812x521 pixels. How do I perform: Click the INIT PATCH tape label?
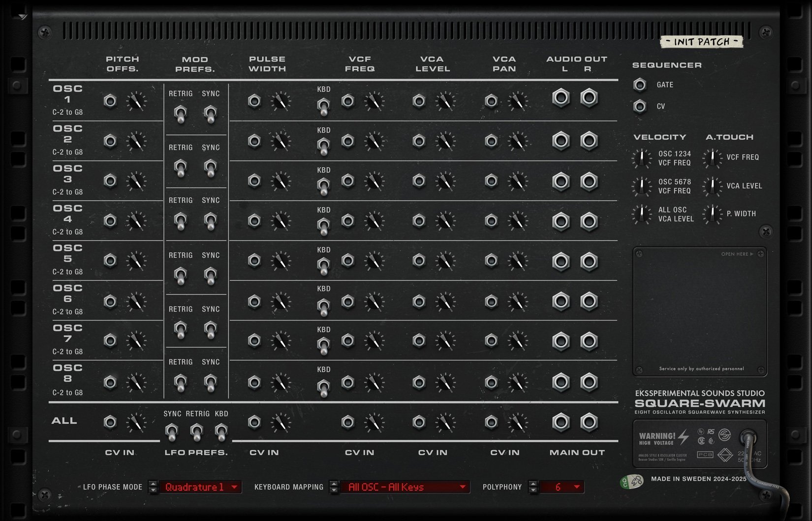pyautogui.click(x=701, y=42)
